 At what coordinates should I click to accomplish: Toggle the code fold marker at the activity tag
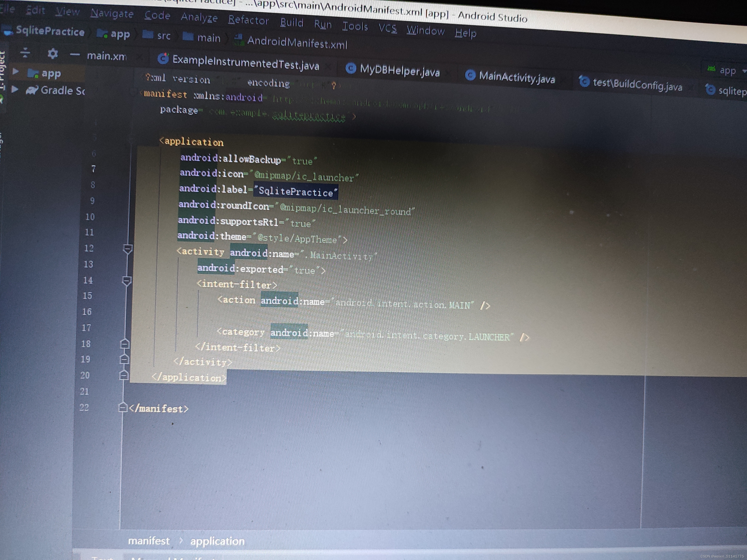(x=128, y=249)
